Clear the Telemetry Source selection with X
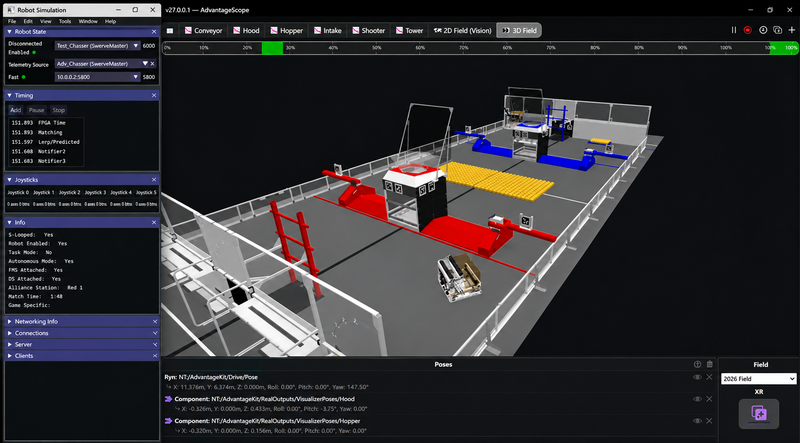The image size is (800, 443). (152, 64)
